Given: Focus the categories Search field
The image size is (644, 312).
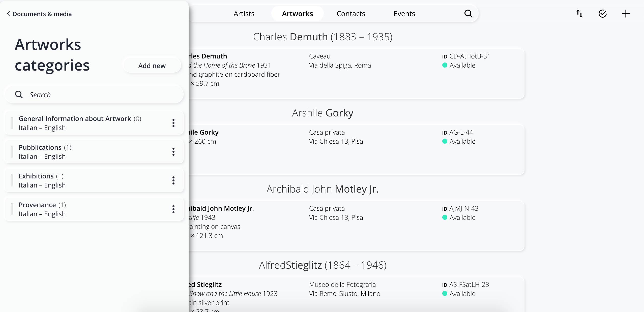Looking at the screenshot, I should (x=94, y=95).
